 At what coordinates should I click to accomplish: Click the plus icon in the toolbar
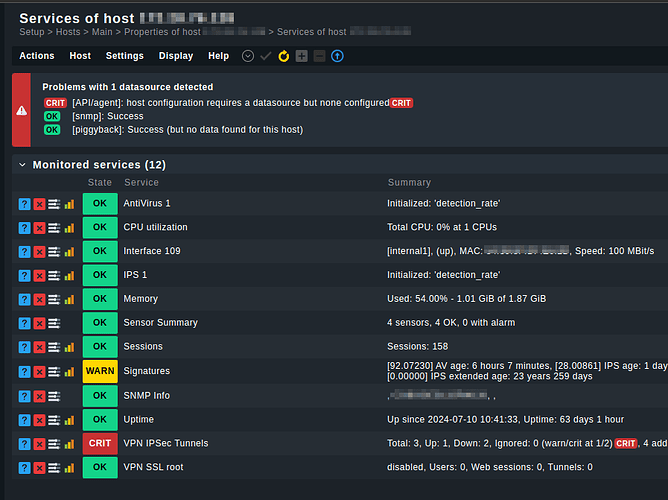[x=301, y=57]
